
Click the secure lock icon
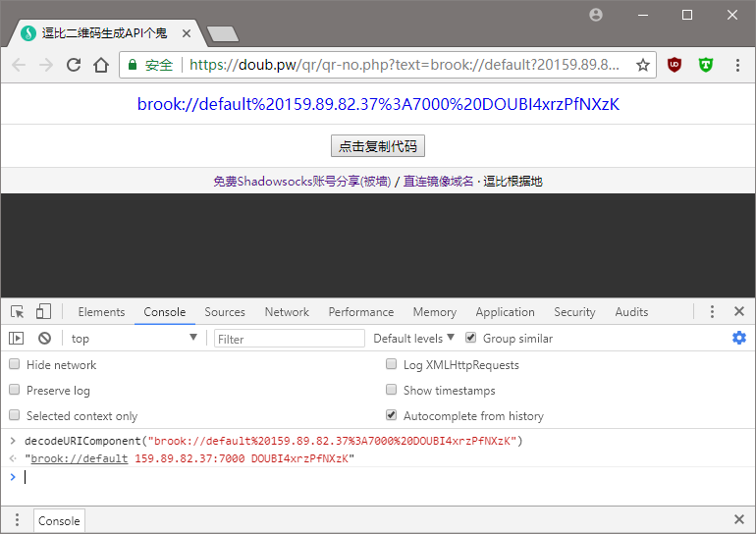(x=133, y=65)
